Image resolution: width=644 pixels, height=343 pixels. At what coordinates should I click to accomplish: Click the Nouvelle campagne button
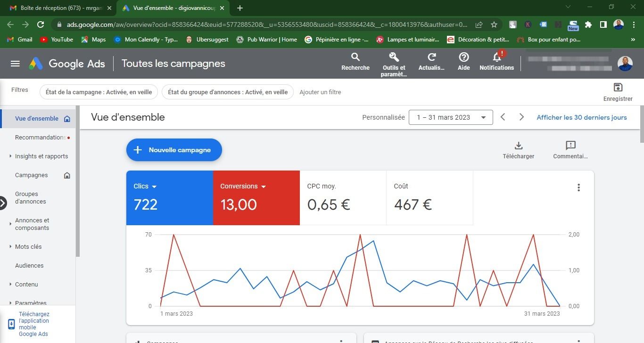point(174,150)
